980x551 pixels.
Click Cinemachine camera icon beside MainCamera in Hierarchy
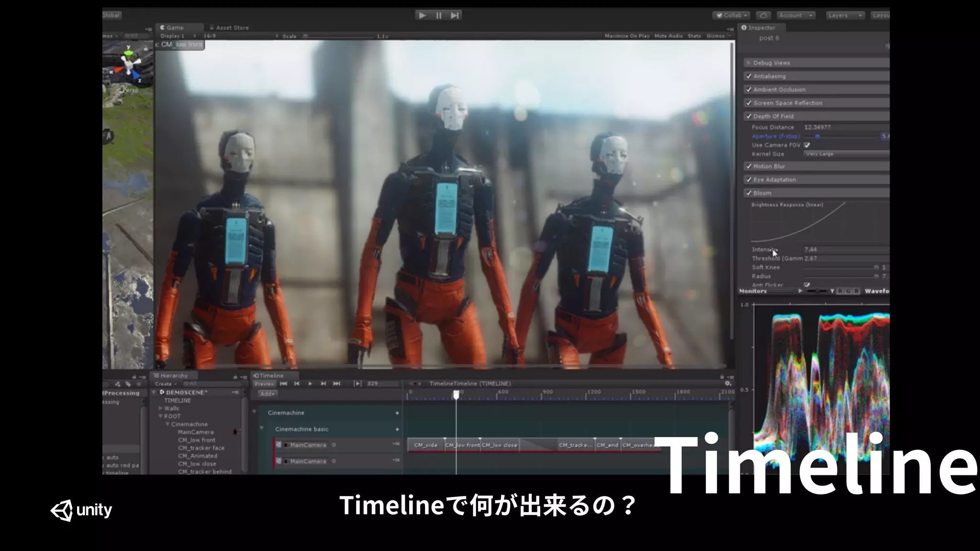235,432
